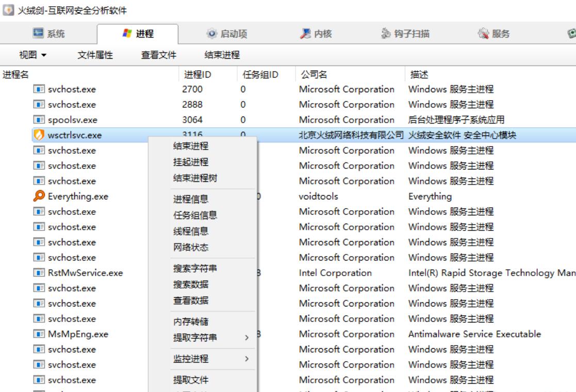Go to the 内核 tab
576x392 pixels.
coord(316,34)
